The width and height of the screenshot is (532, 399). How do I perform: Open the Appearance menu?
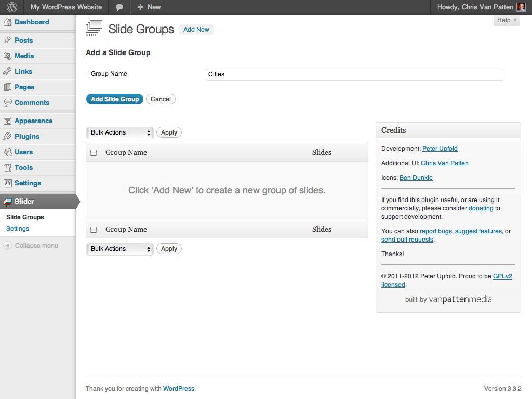click(33, 121)
